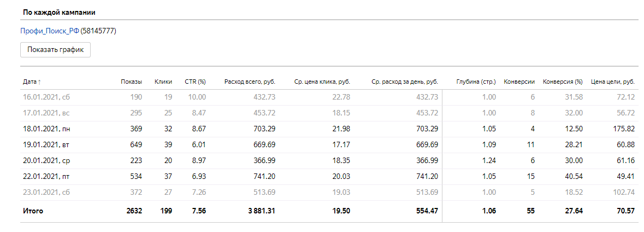This screenshot has height=232, width=644.
Task: Sort by Ср. расход за день header
Action: (404, 82)
